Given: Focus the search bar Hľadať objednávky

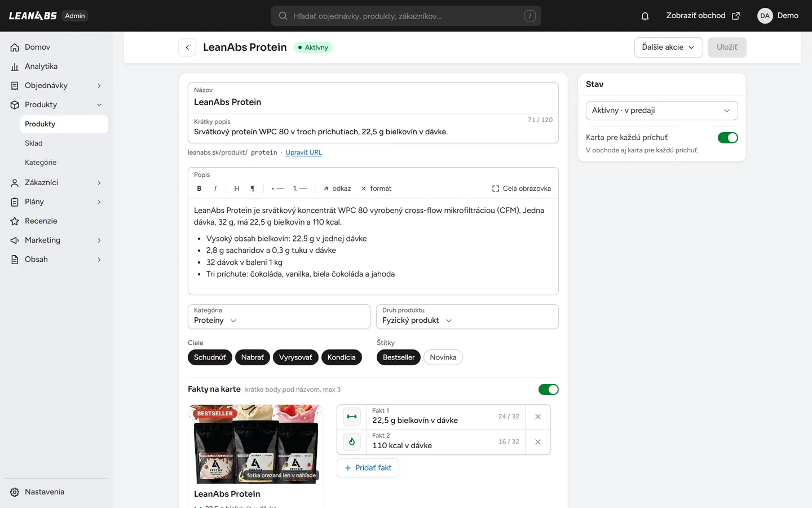Looking at the screenshot, I should click(x=406, y=16).
